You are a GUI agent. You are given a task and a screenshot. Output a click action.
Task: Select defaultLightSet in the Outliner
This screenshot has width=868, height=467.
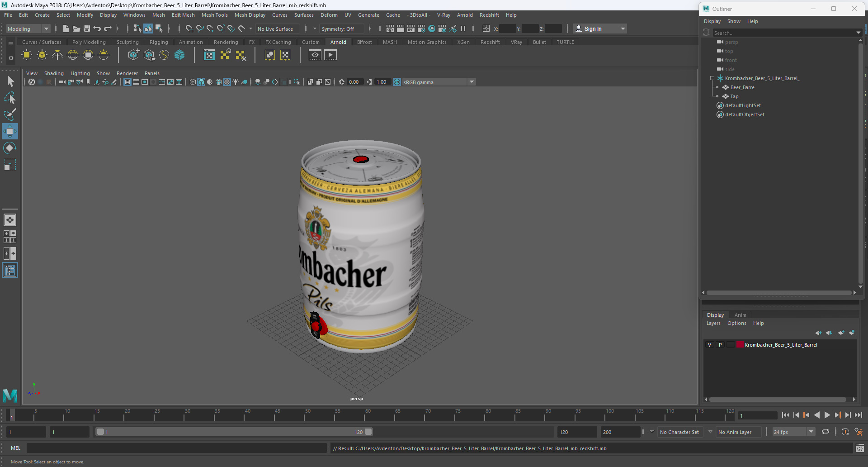pos(743,105)
